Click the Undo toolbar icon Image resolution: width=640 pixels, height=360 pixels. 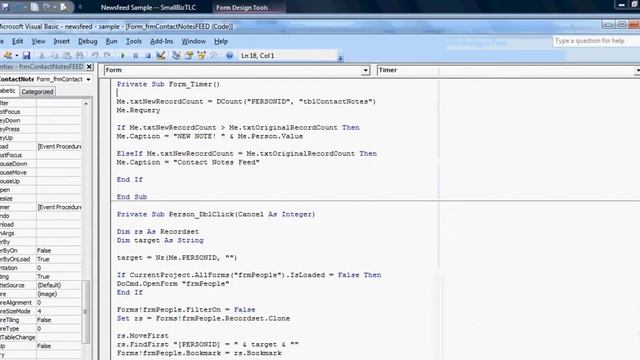[x=95, y=56]
